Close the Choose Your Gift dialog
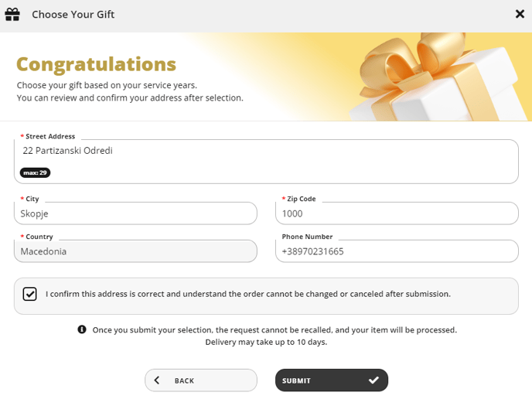The width and height of the screenshot is (532, 406). pos(520,14)
